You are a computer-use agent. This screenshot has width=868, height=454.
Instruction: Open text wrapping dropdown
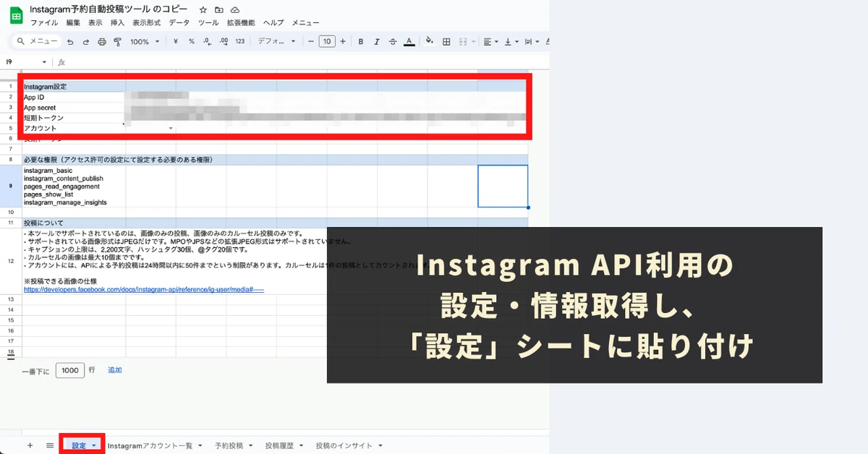532,42
